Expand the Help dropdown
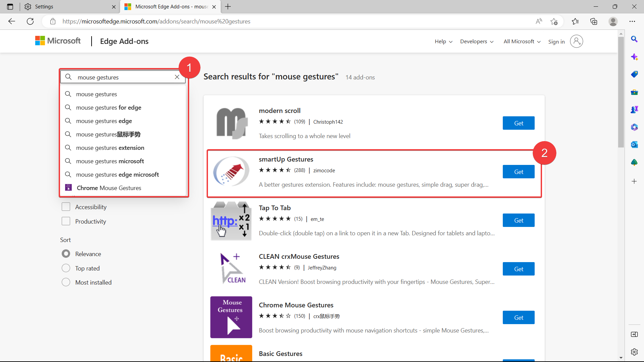Image resolution: width=644 pixels, height=362 pixels. [443, 41]
